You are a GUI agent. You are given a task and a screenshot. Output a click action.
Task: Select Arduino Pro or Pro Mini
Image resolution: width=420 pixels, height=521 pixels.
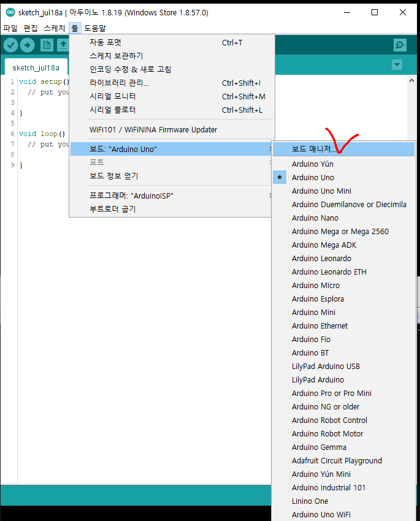(343, 393)
